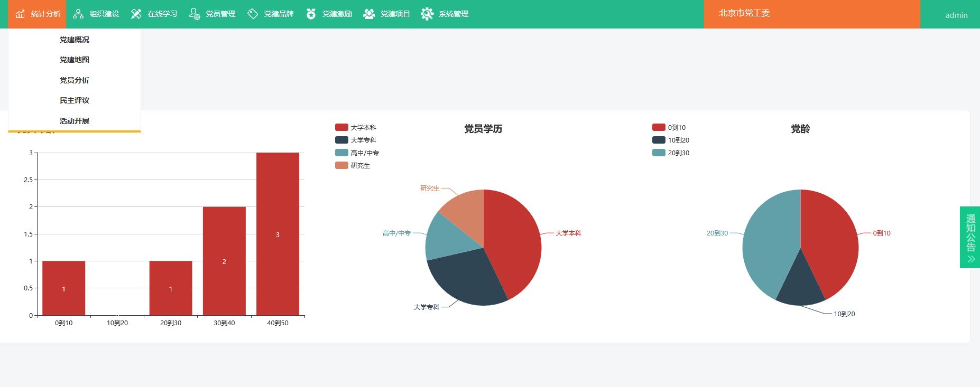
Task: Go to 活动开展 menu entry
Action: (x=75, y=121)
